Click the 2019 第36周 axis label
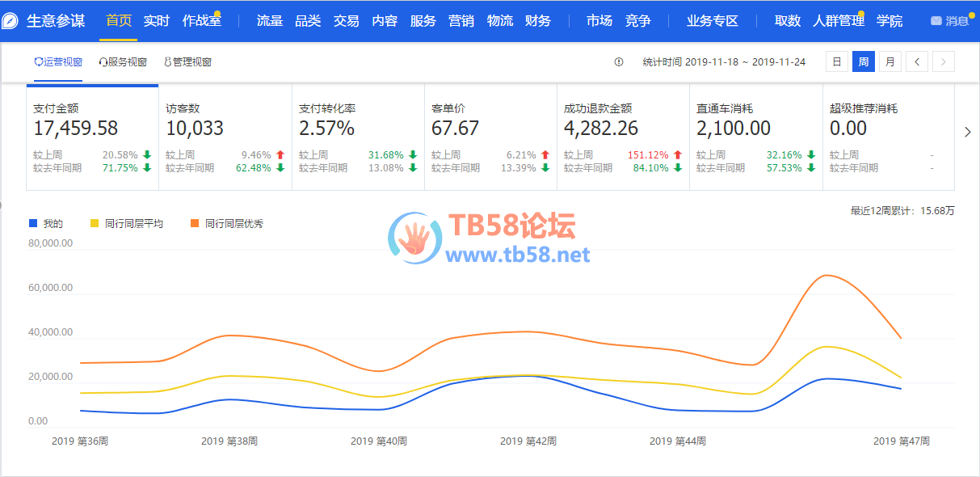 click(x=80, y=441)
